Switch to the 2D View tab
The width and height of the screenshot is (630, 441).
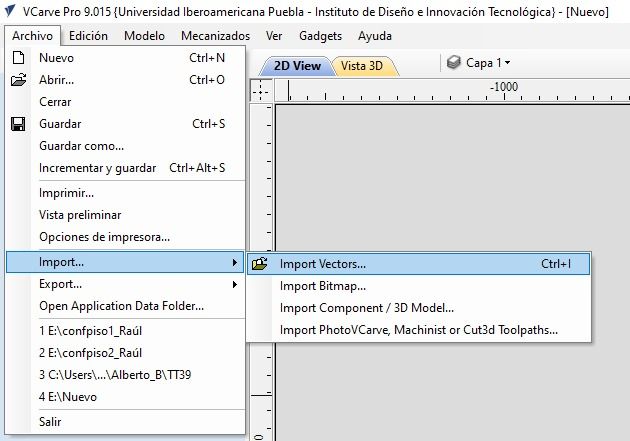pyautogui.click(x=297, y=65)
